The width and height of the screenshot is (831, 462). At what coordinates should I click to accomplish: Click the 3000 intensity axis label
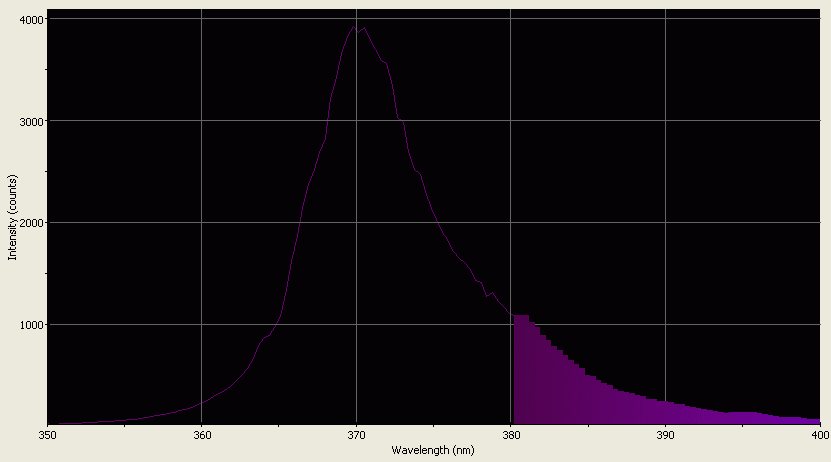tap(31, 121)
